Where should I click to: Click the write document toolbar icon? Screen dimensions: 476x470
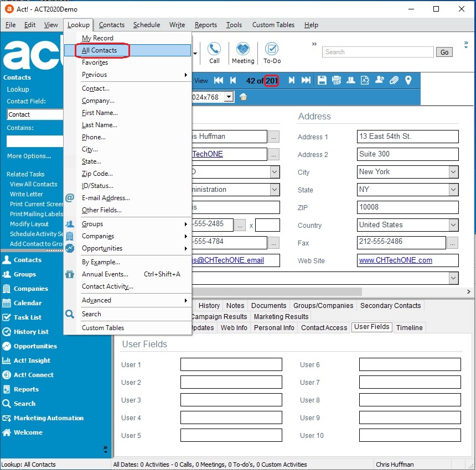[x=365, y=80]
